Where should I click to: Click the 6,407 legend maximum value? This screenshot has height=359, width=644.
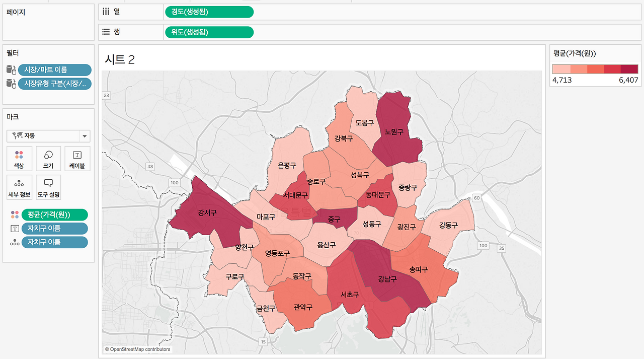point(629,80)
